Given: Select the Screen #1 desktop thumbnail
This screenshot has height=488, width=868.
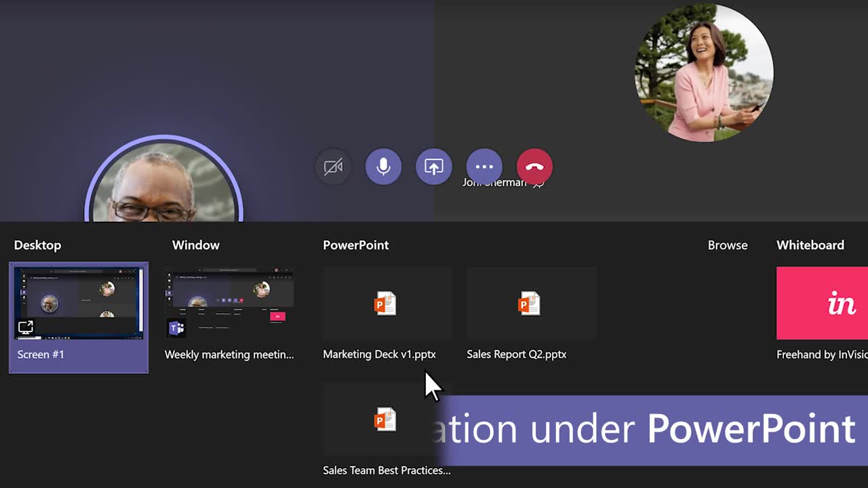Looking at the screenshot, I should click(79, 303).
